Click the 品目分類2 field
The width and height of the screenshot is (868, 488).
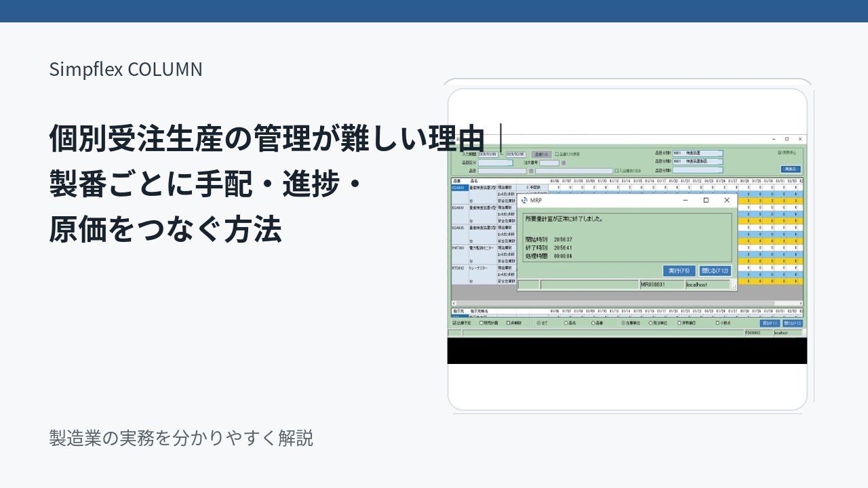click(x=698, y=161)
